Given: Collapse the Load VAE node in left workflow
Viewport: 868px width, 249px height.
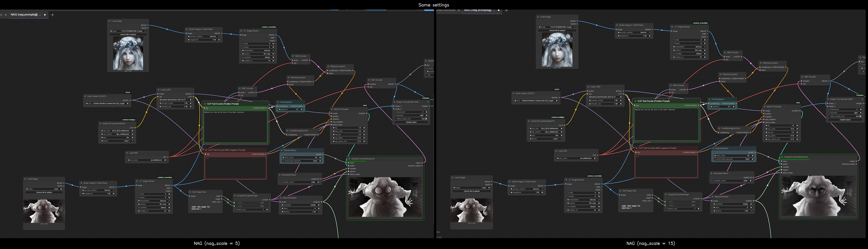Looking at the screenshot, I should click(x=127, y=153).
